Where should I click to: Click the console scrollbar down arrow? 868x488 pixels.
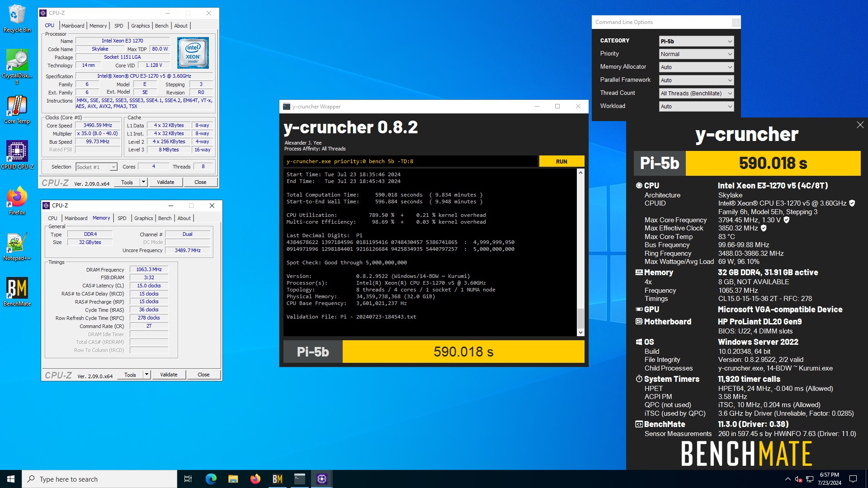pyautogui.click(x=580, y=333)
